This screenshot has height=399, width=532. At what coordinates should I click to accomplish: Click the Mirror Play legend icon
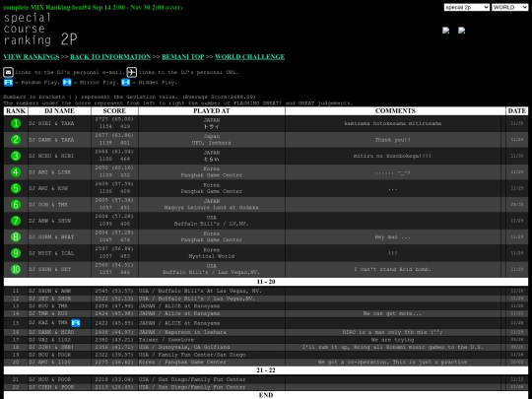[x=67, y=83]
